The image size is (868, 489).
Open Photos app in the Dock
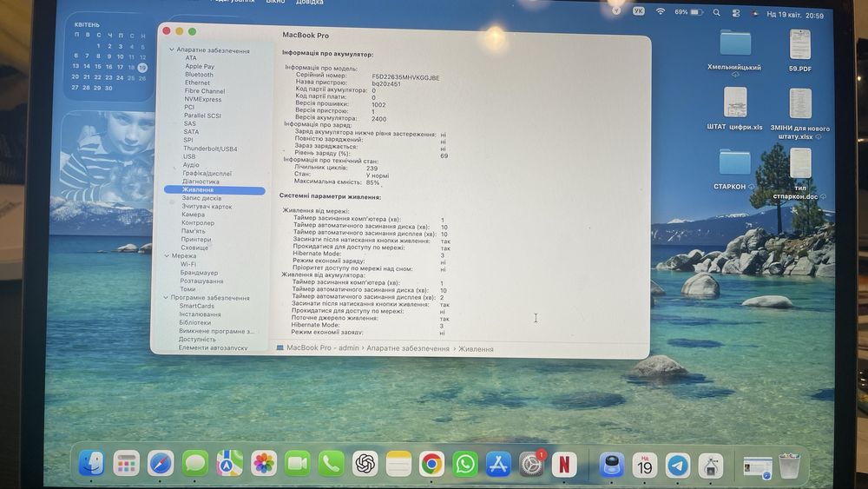click(264, 464)
